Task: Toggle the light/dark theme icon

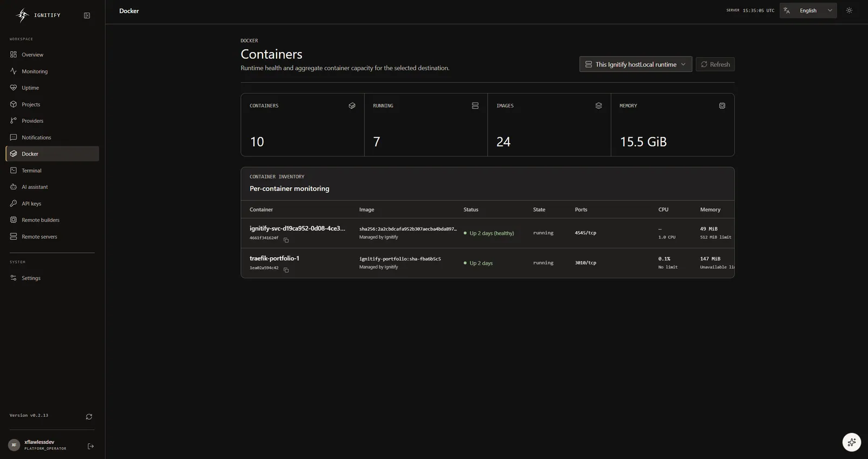Action: pyautogui.click(x=849, y=10)
